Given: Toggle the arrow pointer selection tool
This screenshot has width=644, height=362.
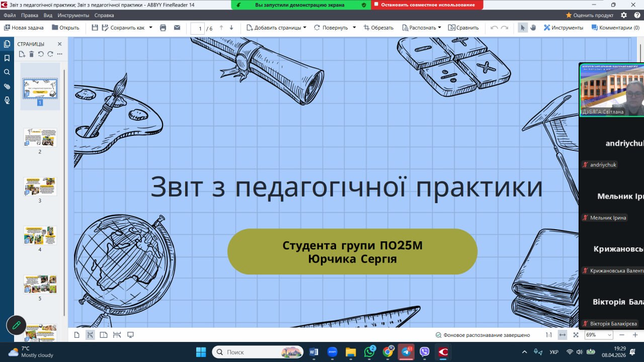Looking at the screenshot, I should (523, 28).
